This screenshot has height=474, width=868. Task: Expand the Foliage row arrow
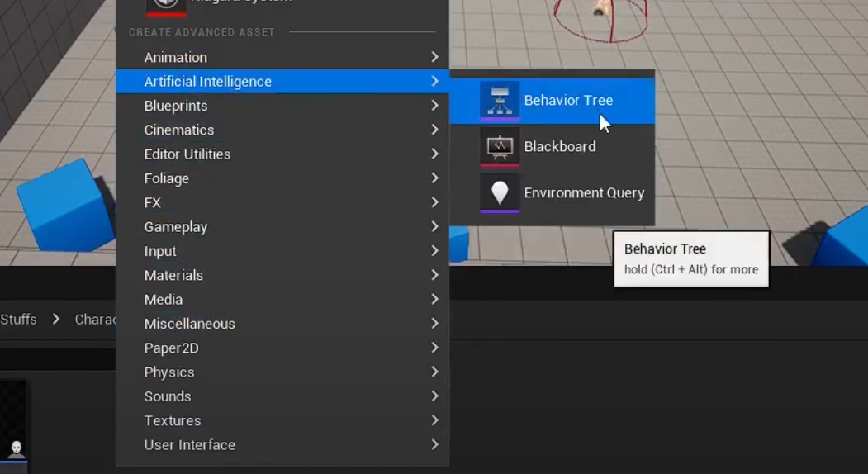coord(434,178)
